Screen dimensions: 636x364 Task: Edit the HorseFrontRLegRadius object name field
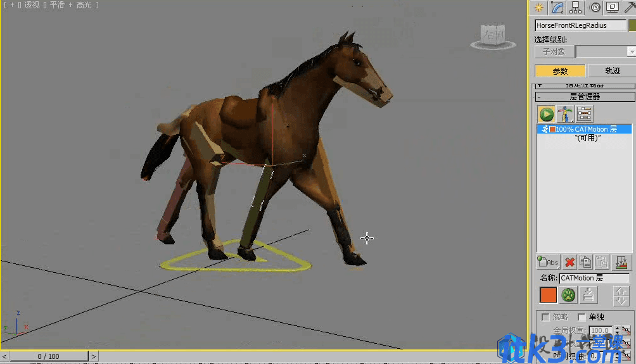click(580, 25)
